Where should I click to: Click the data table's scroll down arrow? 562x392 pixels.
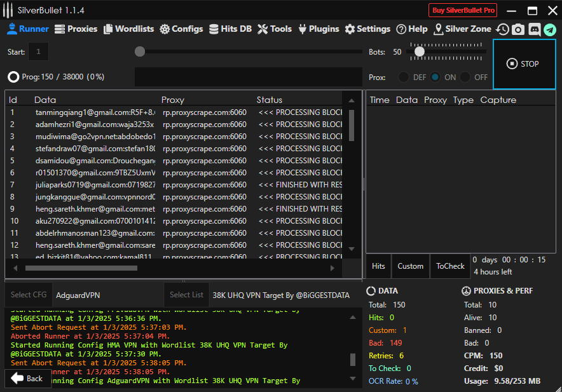point(352,248)
